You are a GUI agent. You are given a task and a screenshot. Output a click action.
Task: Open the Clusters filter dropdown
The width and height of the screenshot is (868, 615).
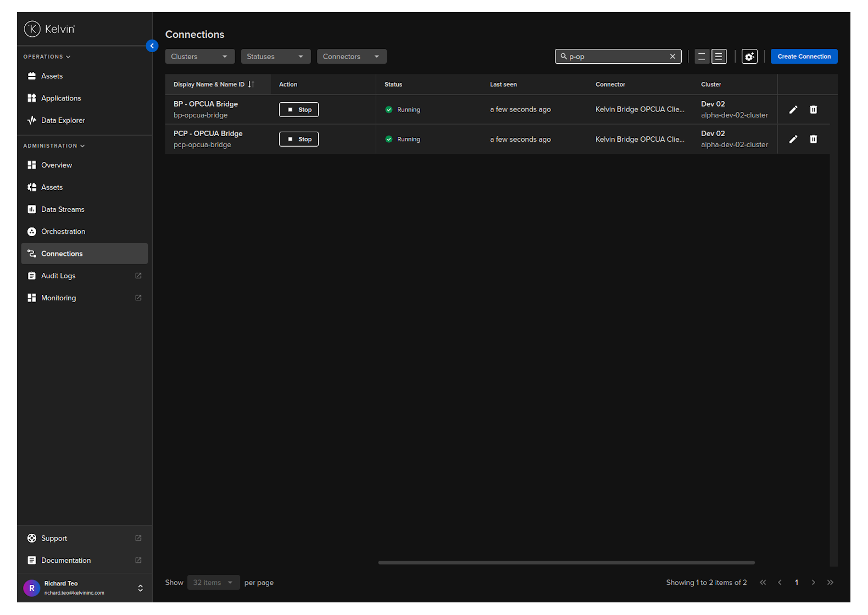[199, 57]
